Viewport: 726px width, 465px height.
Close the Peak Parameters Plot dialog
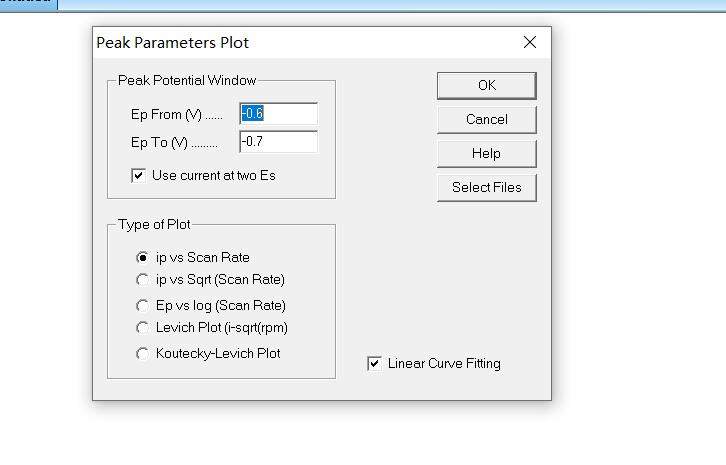pos(530,42)
